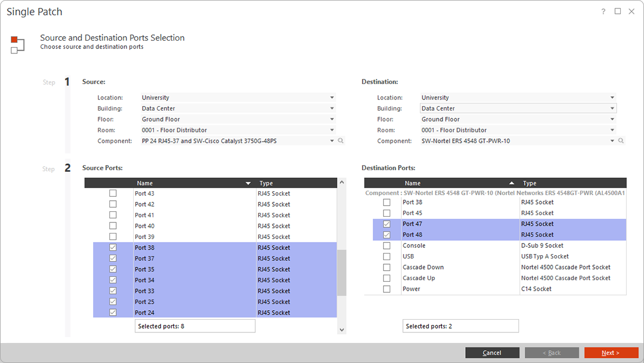Open the source Room dropdown
644x363 pixels.
click(332, 130)
